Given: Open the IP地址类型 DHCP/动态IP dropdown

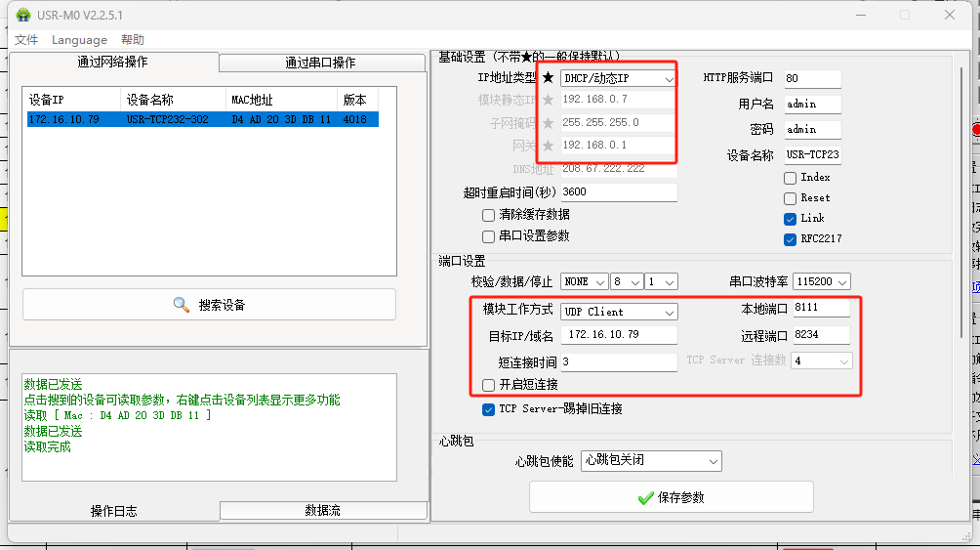Looking at the screenshot, I should [x=619, y=78].
